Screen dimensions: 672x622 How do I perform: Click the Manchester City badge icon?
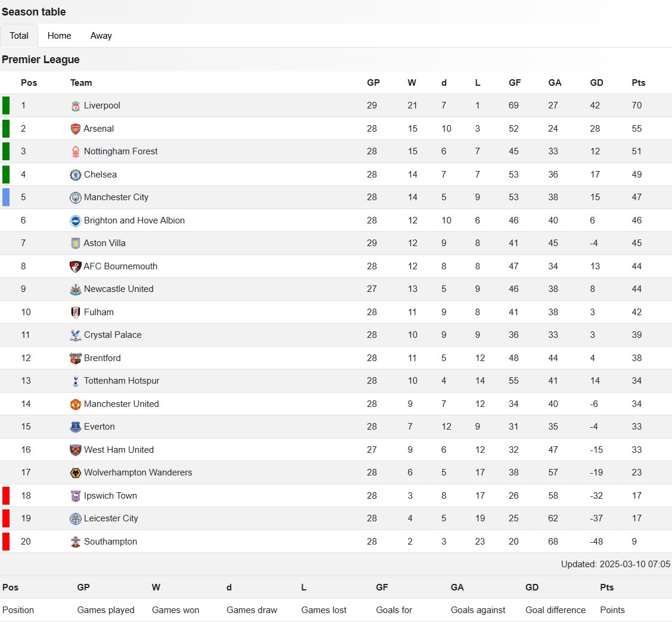pyautogui.click(x=75, y=197)
